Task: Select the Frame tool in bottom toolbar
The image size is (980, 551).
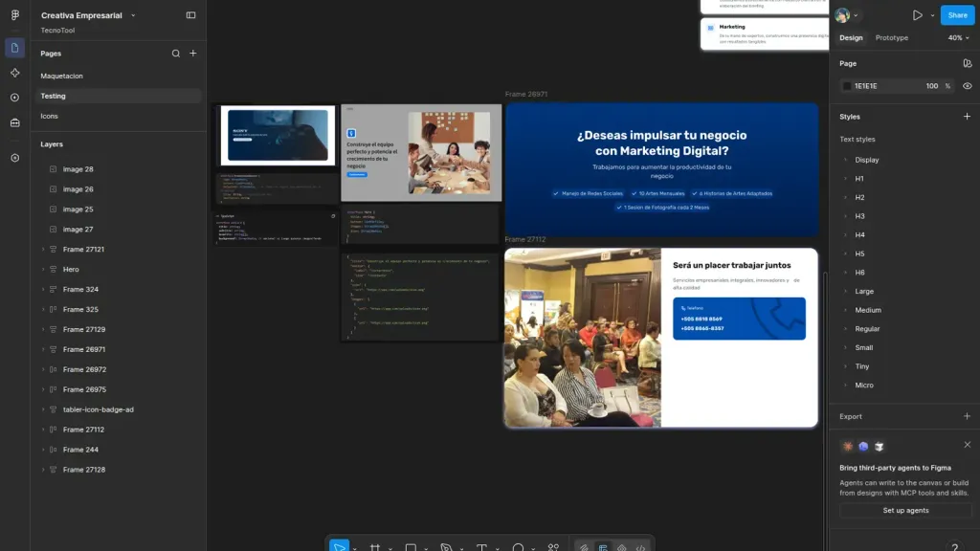Action: 375,546
